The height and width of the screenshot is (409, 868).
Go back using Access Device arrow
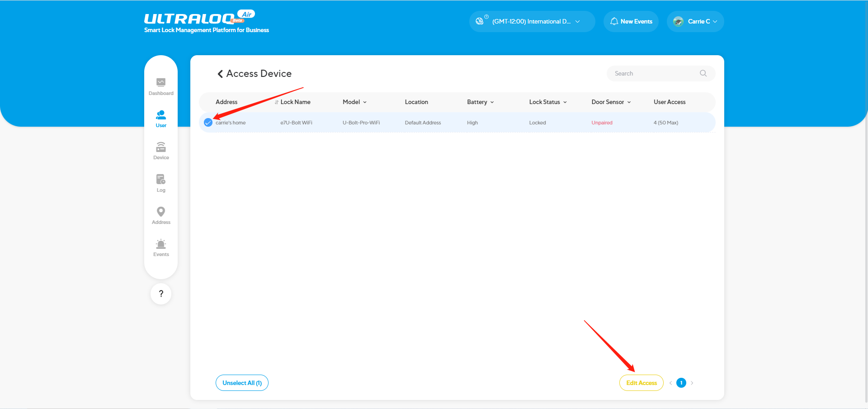point(220,74)
